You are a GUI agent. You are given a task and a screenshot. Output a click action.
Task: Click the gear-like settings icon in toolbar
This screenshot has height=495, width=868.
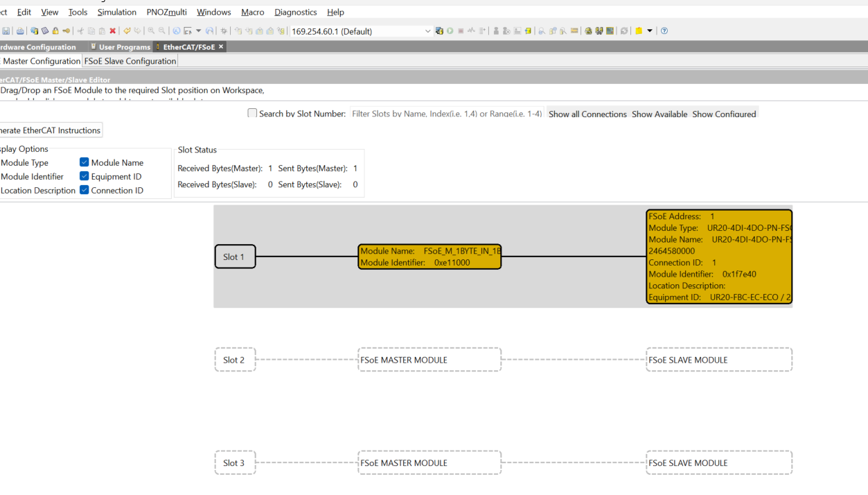coord(224,31)
